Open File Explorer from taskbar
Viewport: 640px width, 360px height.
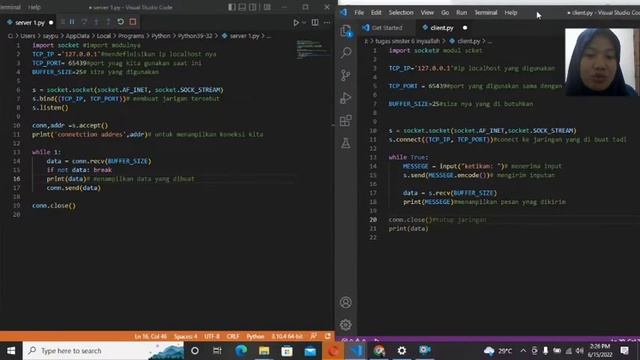[264, 351]
